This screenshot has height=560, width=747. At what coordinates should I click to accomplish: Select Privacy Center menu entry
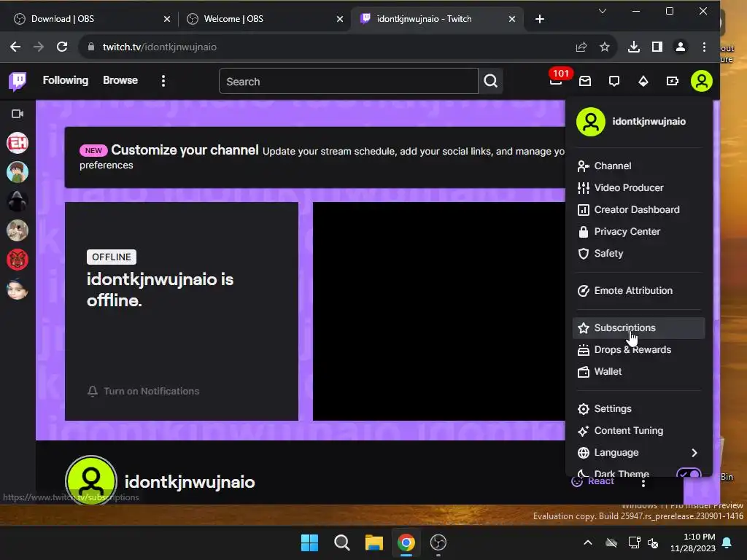[638, 231]
